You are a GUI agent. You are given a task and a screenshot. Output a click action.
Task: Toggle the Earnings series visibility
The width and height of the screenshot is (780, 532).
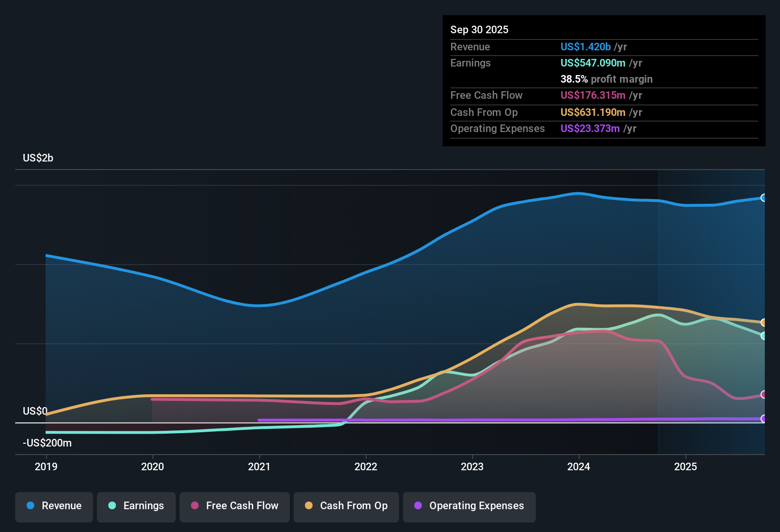click(136, 506)
